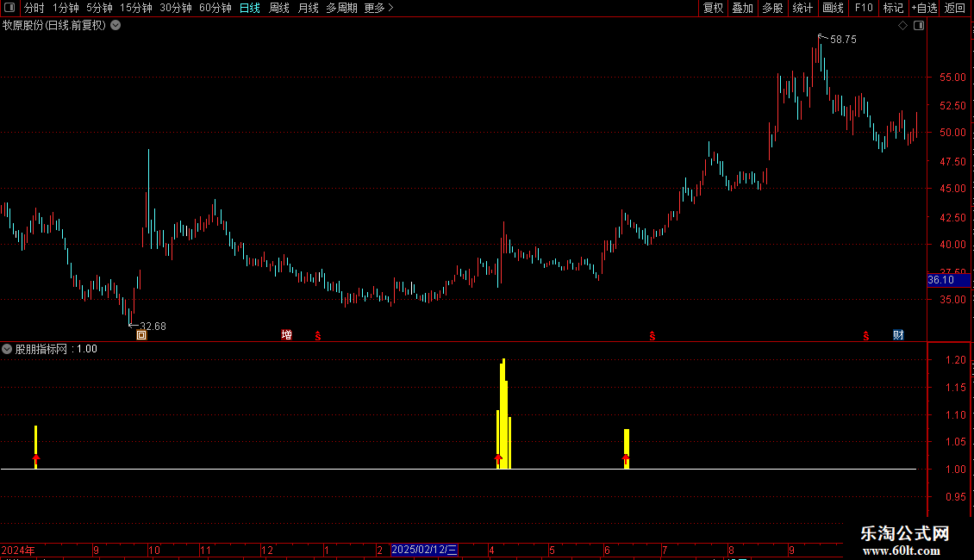Click the panel layout icon at top-left

click(9, 8)
